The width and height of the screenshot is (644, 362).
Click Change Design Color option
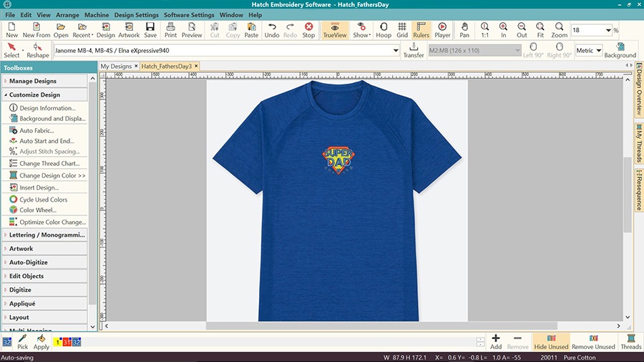52,175
